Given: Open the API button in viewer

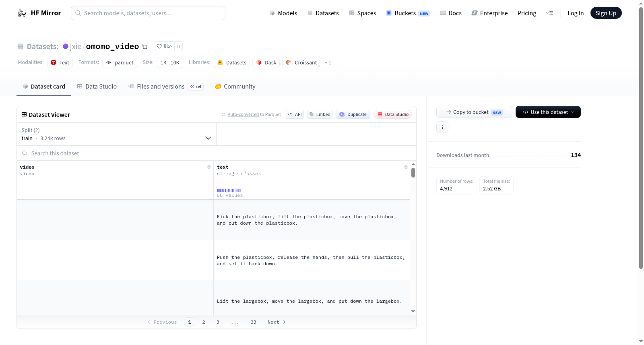Looking at the screenshot, I should pyautogui.click(x=295, y=114).
